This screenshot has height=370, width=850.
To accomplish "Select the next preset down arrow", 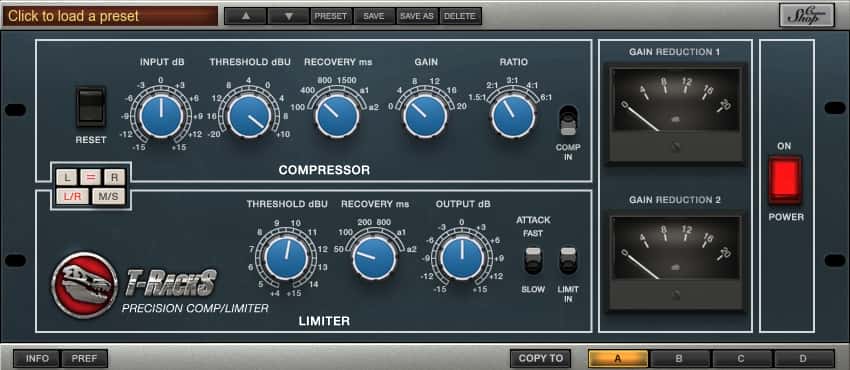I will click(x=288, y=16).
